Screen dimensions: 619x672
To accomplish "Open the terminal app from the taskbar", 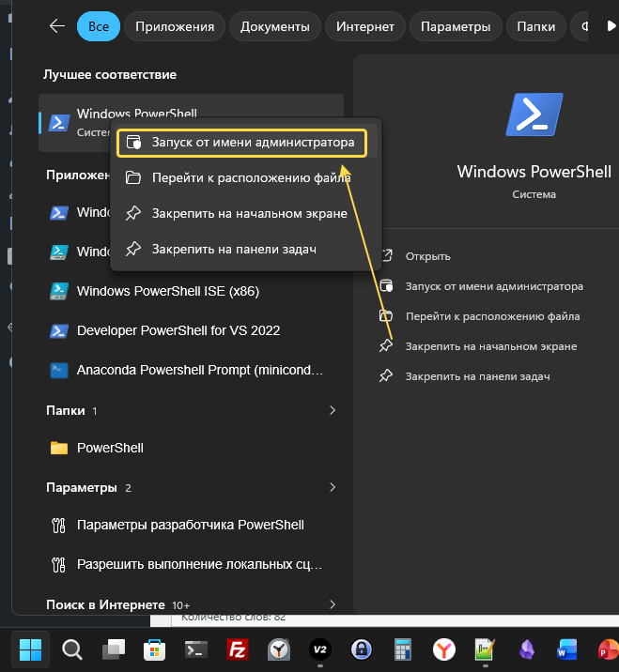I will 196,649.
